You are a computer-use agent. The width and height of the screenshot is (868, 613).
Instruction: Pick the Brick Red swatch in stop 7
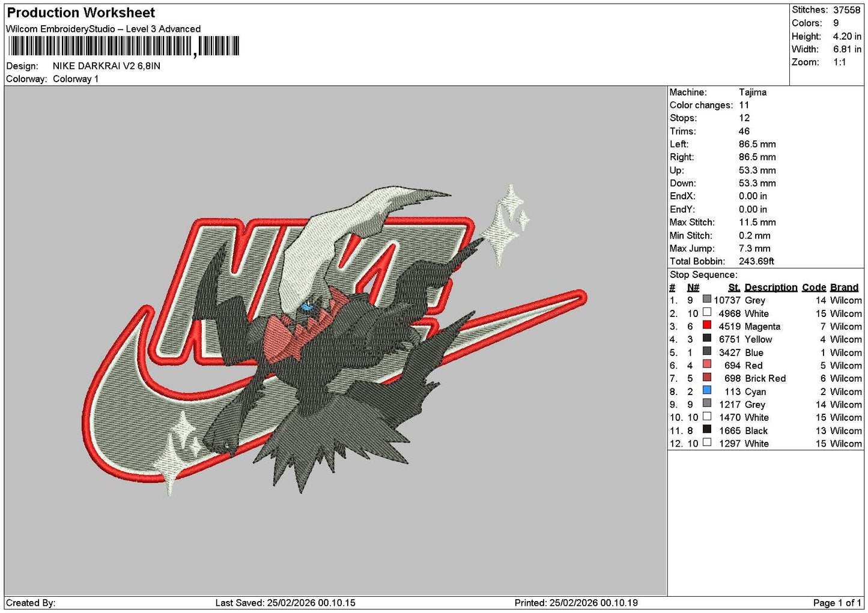pos(707,378)
